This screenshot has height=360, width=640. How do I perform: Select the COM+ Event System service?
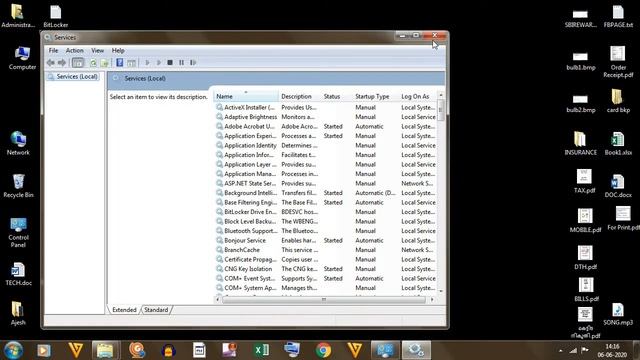pos(325,278)
